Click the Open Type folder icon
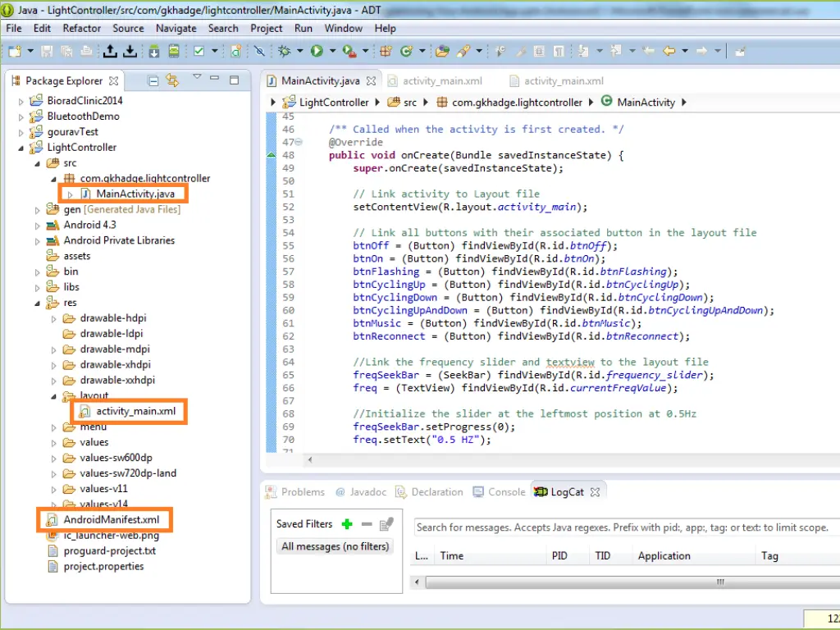Viewport: 840px width, 630px height. [x=442, y=52]
